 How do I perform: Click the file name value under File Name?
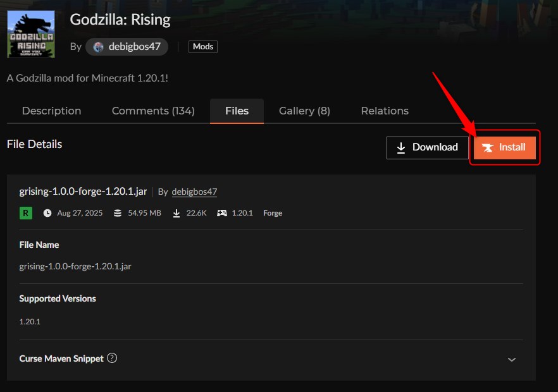click(75, 266)
